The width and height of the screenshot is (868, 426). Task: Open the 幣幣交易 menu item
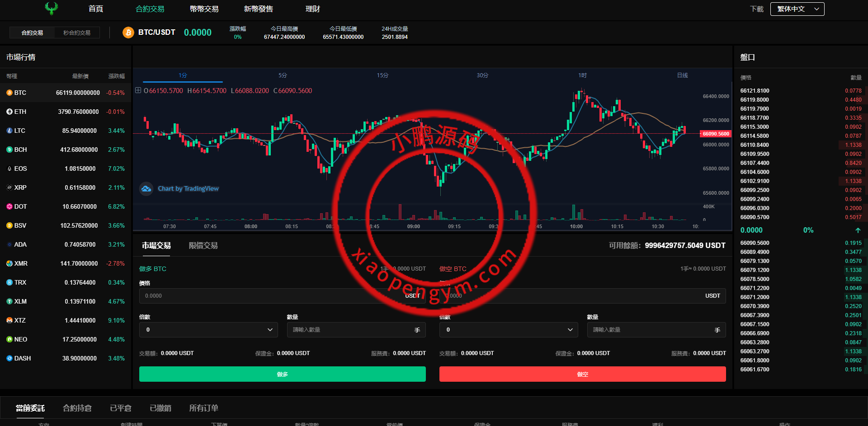[204, 9]
